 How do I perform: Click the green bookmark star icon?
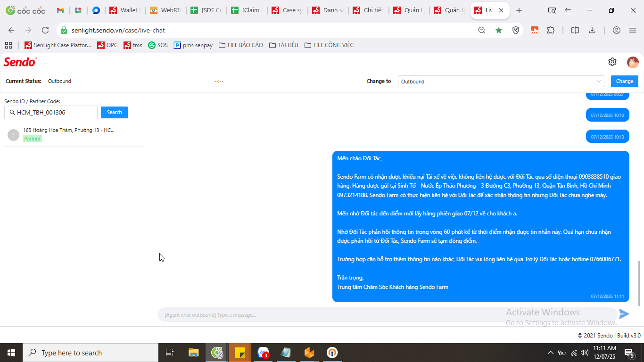pos(499,30)
